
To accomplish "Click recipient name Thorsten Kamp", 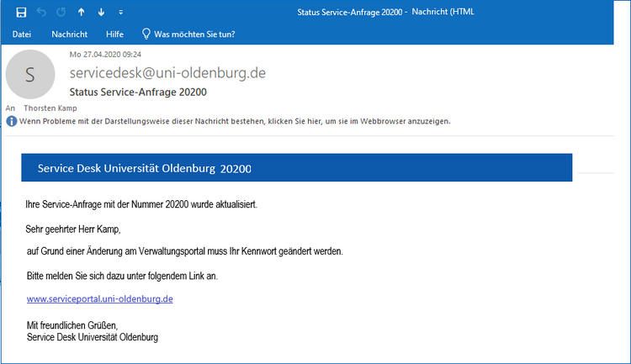I will [50, 108].
